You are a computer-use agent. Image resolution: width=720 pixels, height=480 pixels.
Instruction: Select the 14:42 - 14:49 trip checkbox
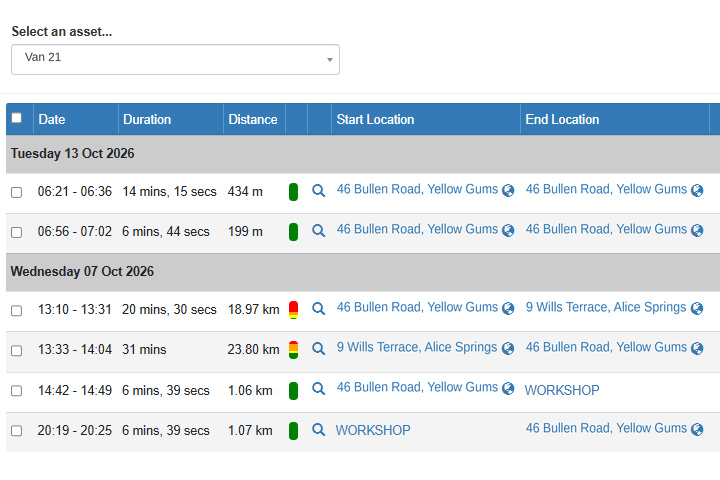[17, 390]
